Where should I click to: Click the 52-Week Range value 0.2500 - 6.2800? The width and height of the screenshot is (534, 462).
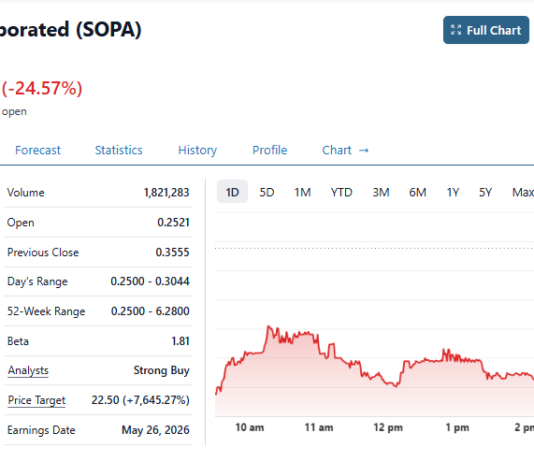[x=150, y=311]
